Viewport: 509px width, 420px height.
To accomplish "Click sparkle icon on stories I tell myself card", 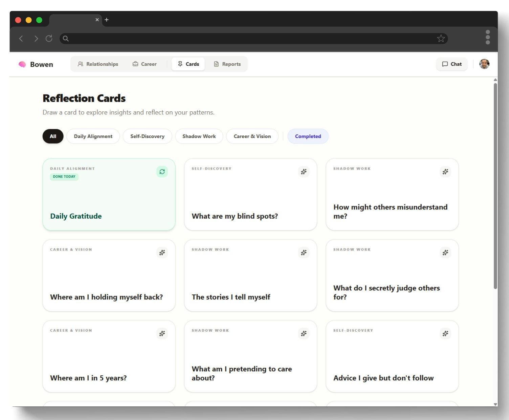I will click(x=304, y=252).
